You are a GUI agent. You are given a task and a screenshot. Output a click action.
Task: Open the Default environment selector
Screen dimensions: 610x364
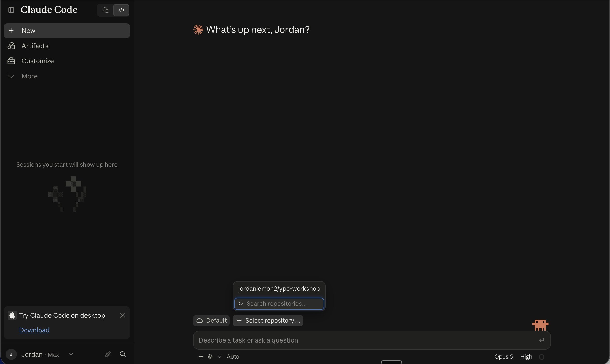pos(211,321)
